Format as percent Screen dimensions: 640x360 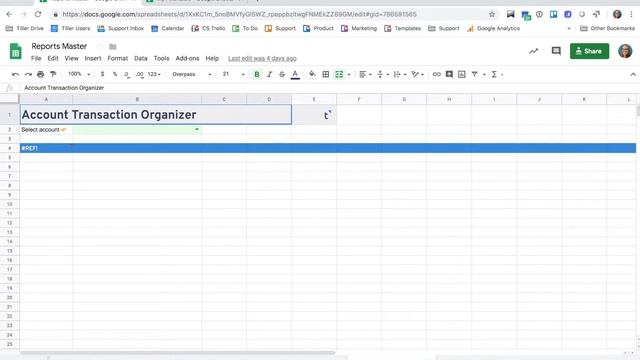115,74
